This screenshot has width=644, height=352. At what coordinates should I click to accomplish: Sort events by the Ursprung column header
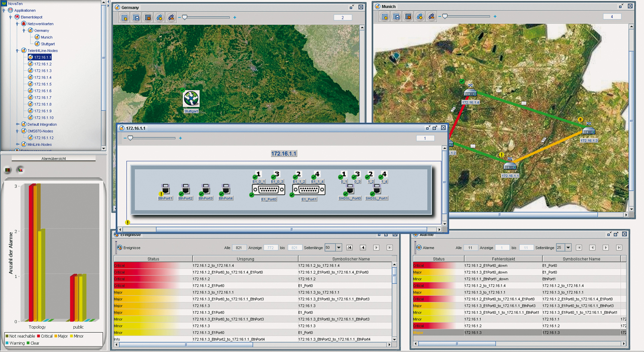(x=245, y=259)
